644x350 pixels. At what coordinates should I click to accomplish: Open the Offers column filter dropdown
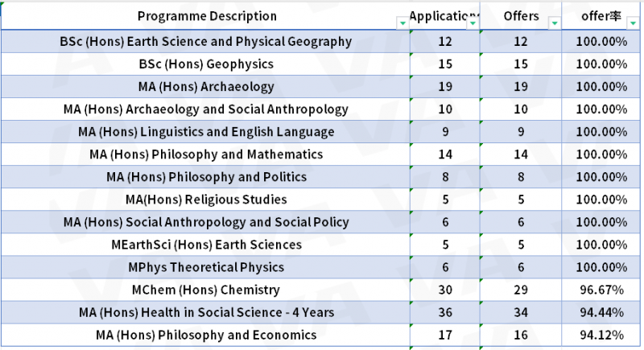(x=555, y=23)
